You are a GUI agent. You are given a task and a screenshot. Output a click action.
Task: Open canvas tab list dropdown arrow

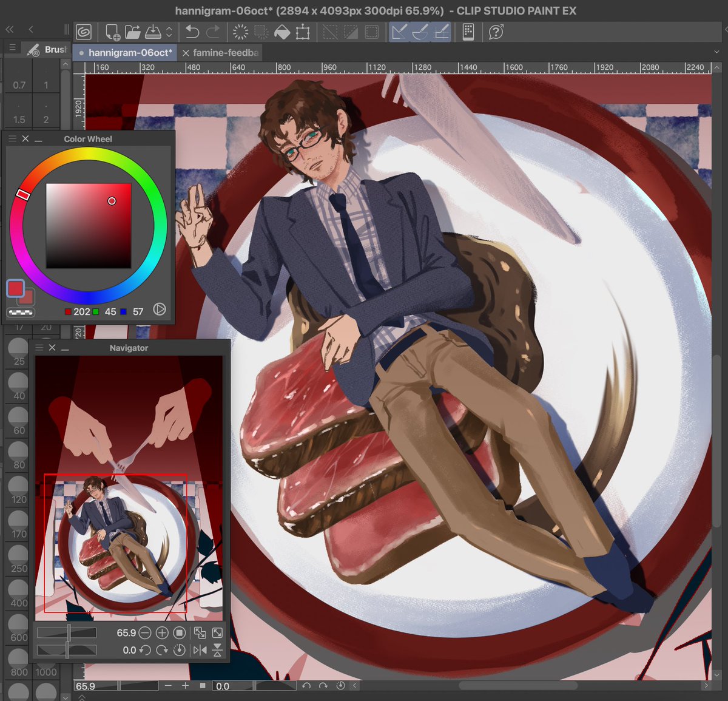coord(716,53)
